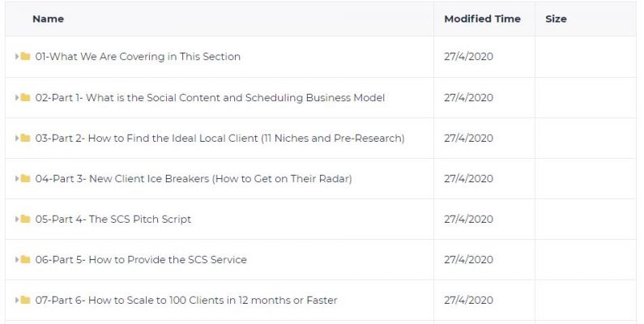Expand the 04-Part 3 folder triangle
The width and height of the screenshot is (644, 324).
(x=17, y=178)
